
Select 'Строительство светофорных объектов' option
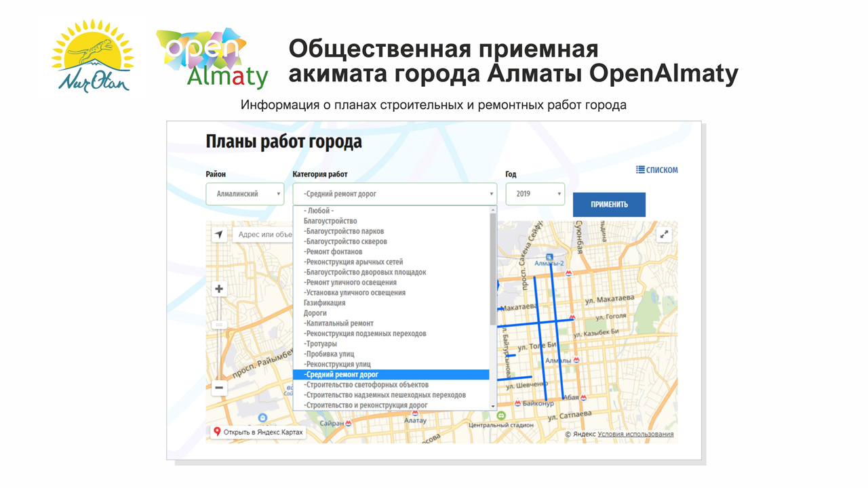391,384
